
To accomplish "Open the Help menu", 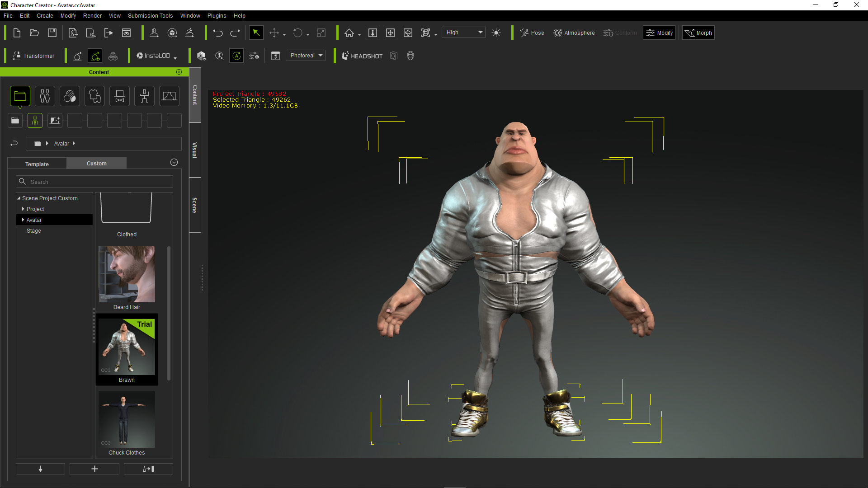I will pyautogui.click(x=239, y=15).
